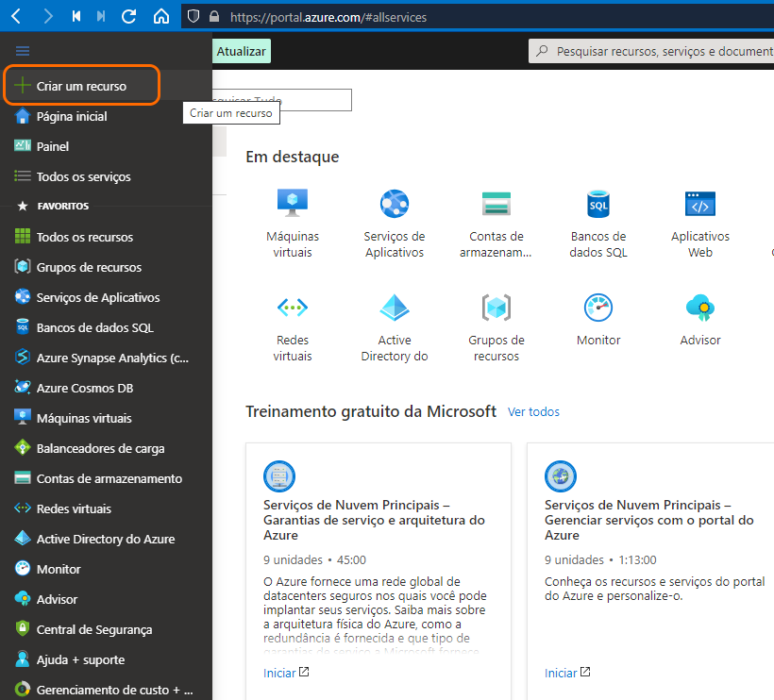The width and height of the screenshot is (774, 700).
Task: Open Garantias de serviço e arquitetura course title
Action: tap(374, 520)
